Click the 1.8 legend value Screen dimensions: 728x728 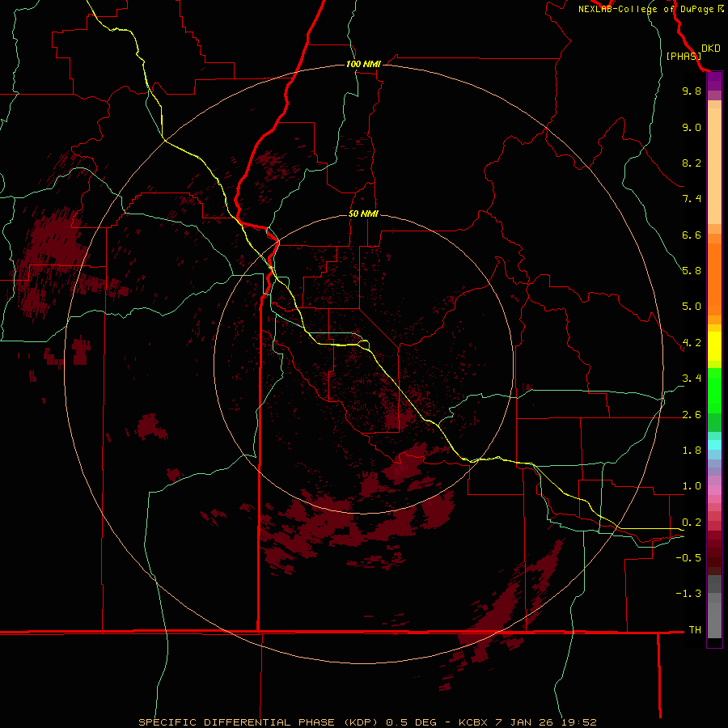click(692, 451)
